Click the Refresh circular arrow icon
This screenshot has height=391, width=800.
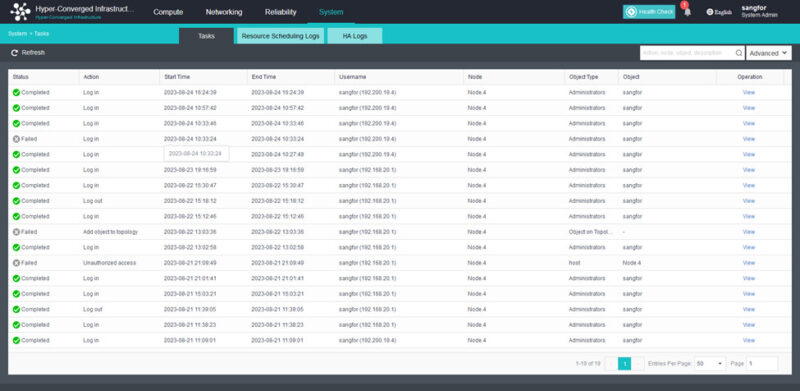(15, 53)
